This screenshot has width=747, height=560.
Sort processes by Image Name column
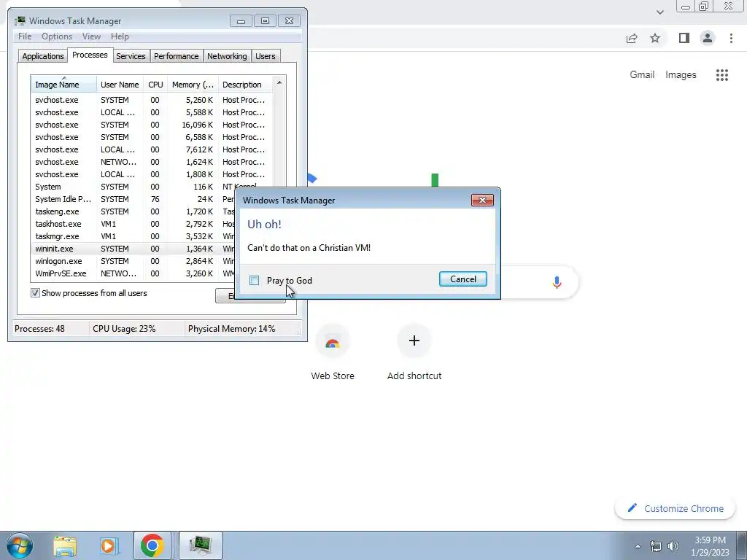pos(63,85)
